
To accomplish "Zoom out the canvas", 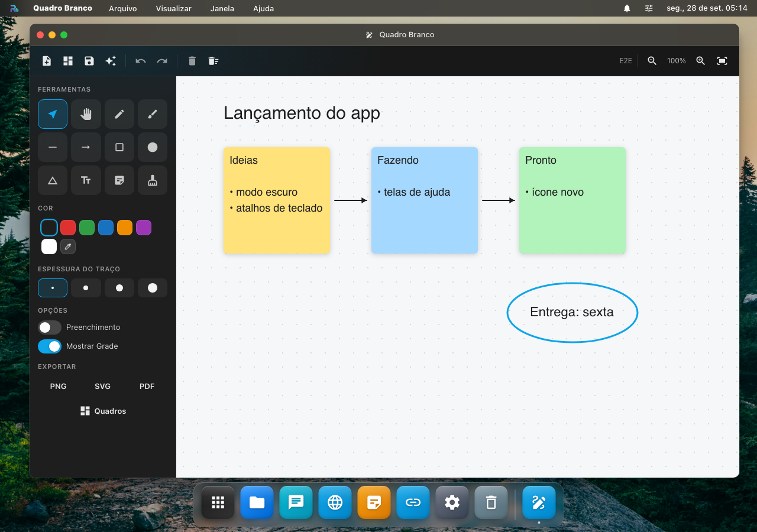I will pos(652,61).
